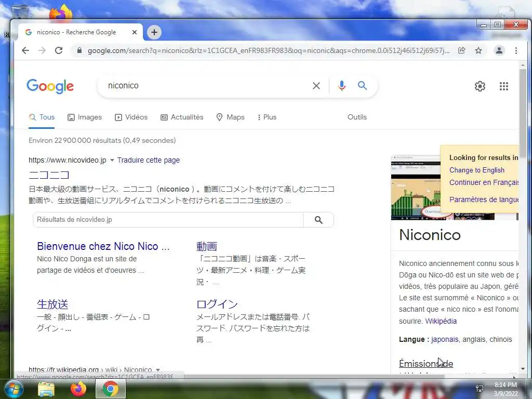
Task: Clear the search box with X icon
Action: click(x=316, y=86)
